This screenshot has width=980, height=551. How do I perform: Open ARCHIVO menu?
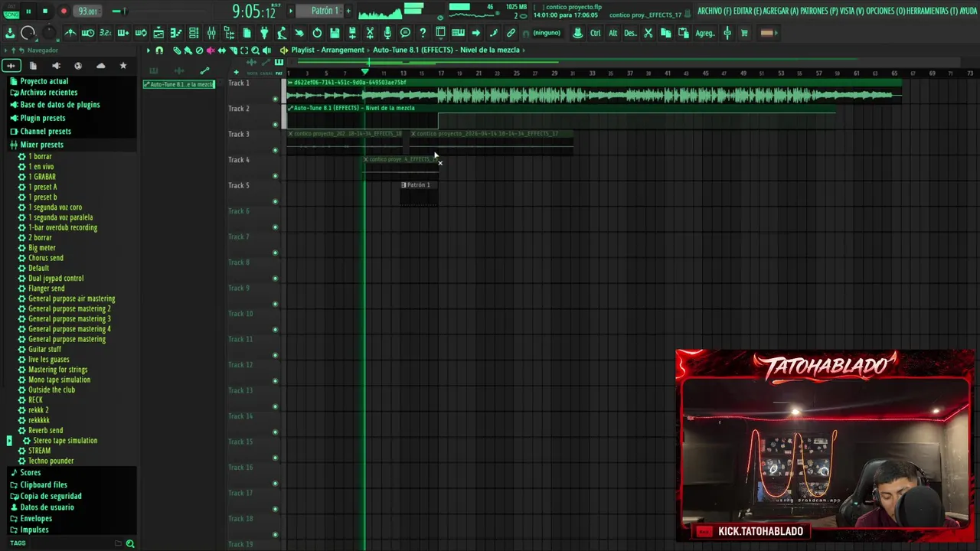[x=715, y=11]
